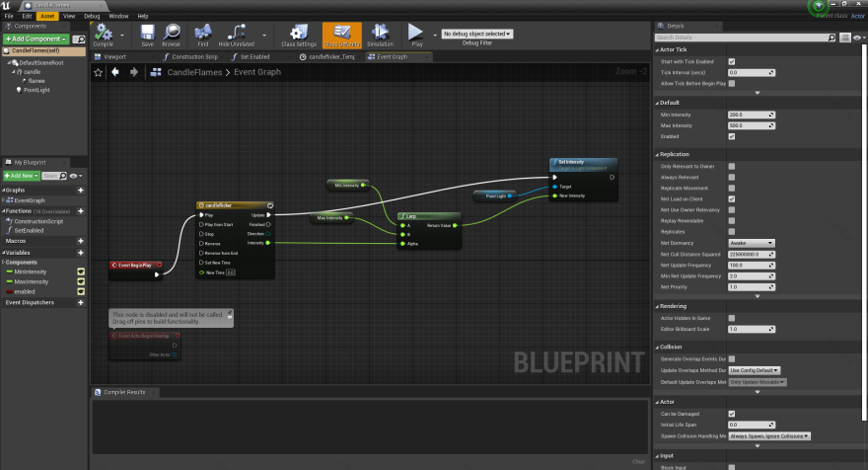Open the Net Dormancy dropdown

pos(751,243)
